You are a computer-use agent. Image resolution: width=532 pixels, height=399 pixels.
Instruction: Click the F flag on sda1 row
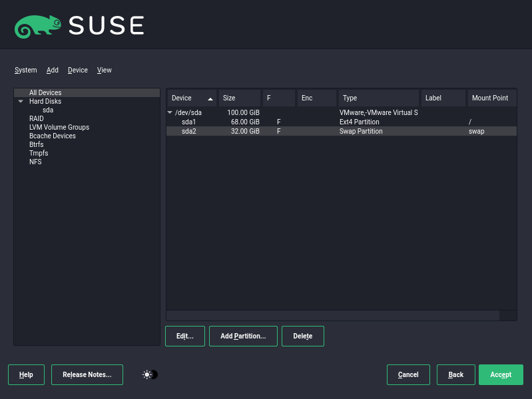tap(279, 122)
